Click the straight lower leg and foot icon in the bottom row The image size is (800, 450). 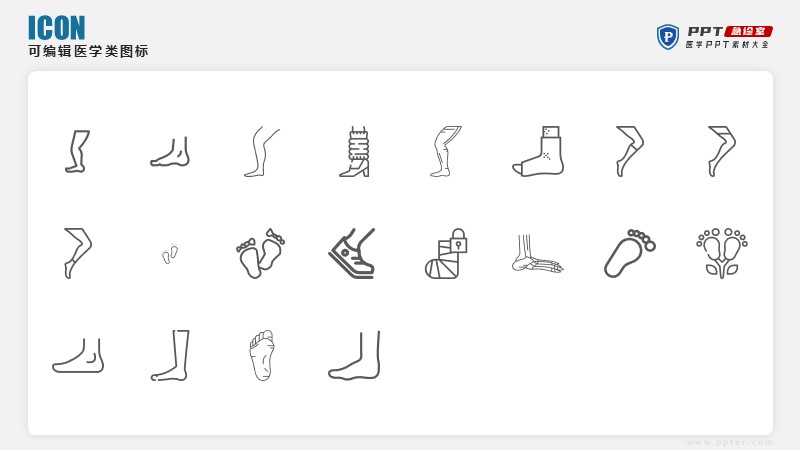pyautogui.click(x=170, y=355)
